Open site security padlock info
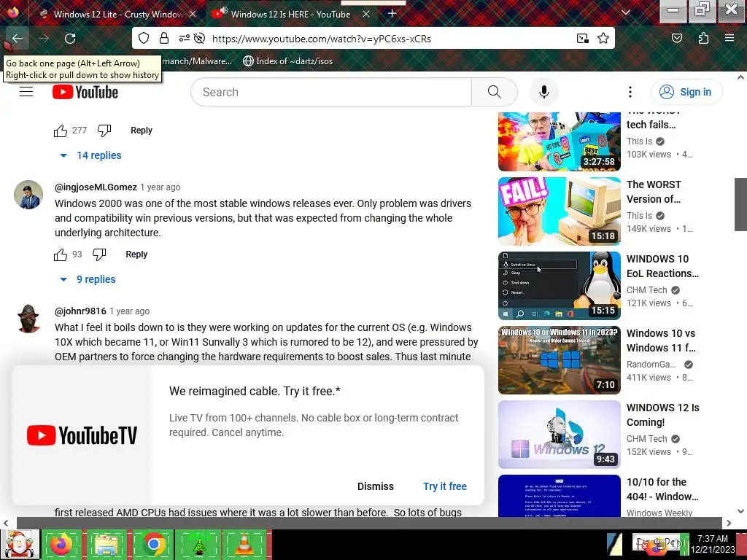The image size is (747, 560). 164,38
